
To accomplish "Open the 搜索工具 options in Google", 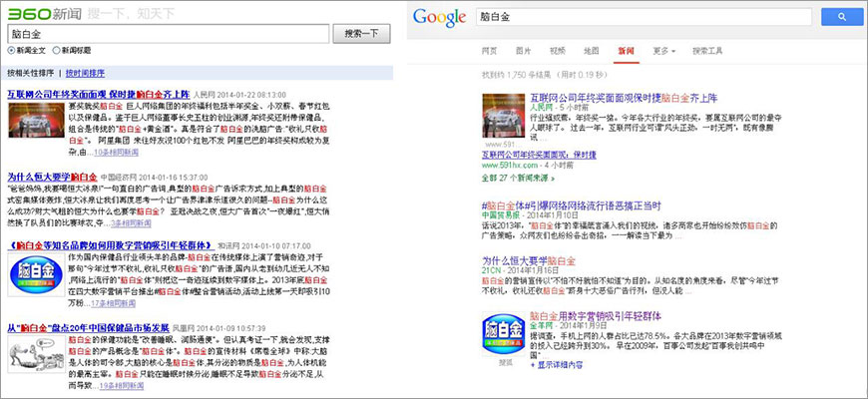I will coord(714,50).
